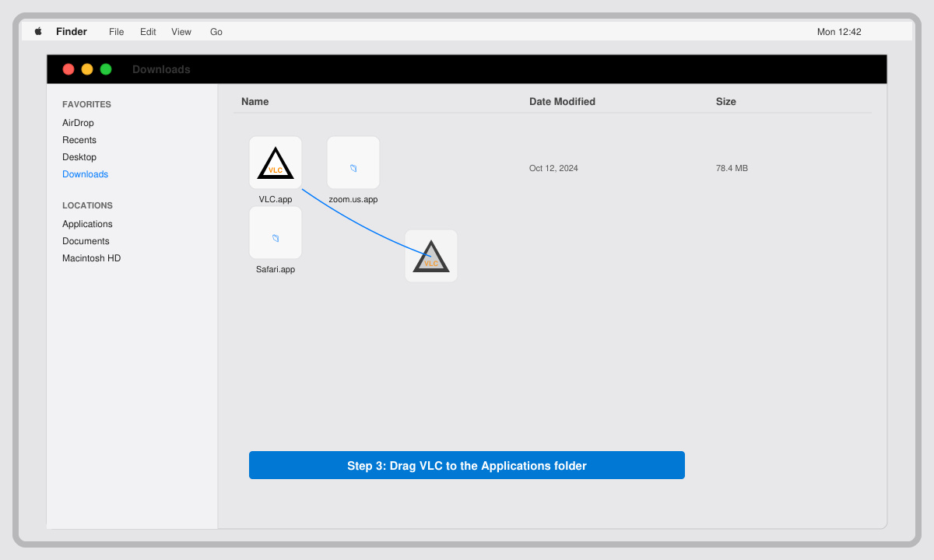Maximize the Downloads window with green button
The height and width of the screenshot is (560, 934).
point(106,69)
